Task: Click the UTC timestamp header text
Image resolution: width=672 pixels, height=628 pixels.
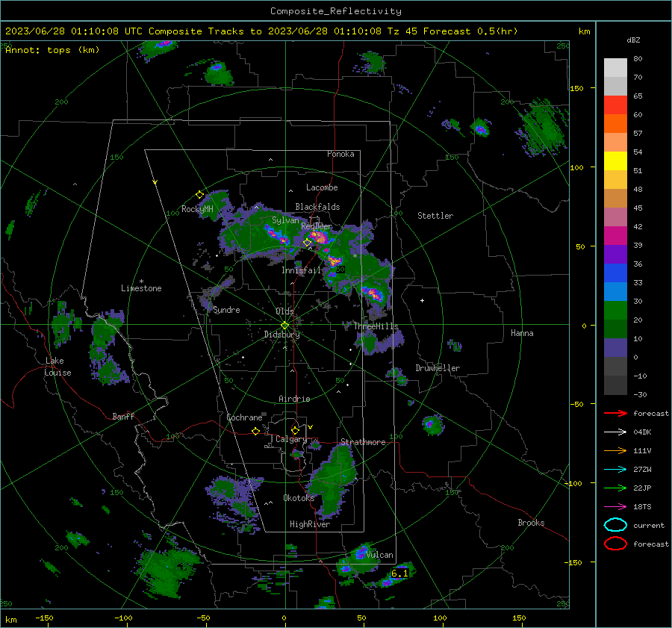Action: (261, 31)
